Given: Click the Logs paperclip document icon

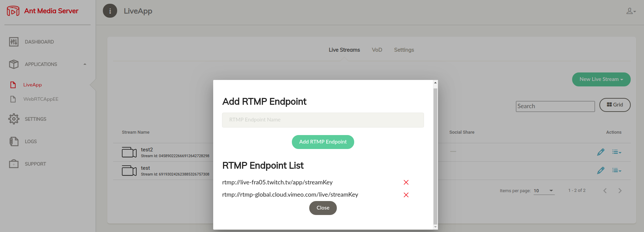Looking at the screenshot, I should point(14,142).
